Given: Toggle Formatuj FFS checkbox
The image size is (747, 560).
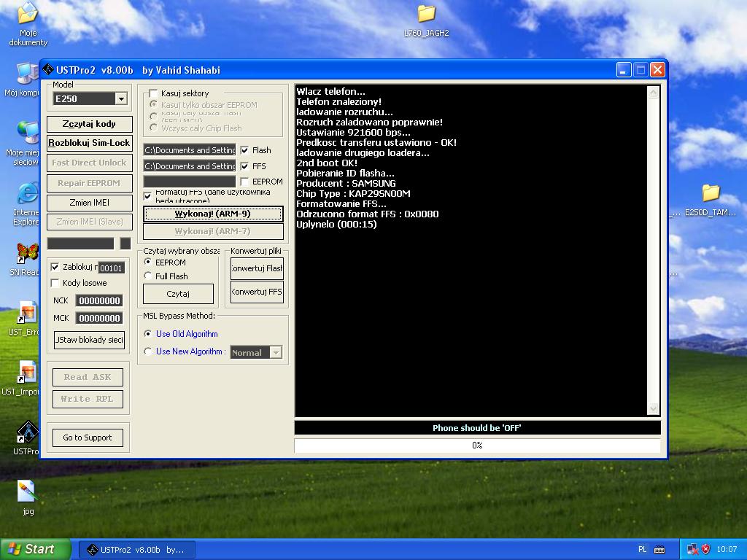Looking at the screenshot, I should pyautogui.click(x=147, y=195).
